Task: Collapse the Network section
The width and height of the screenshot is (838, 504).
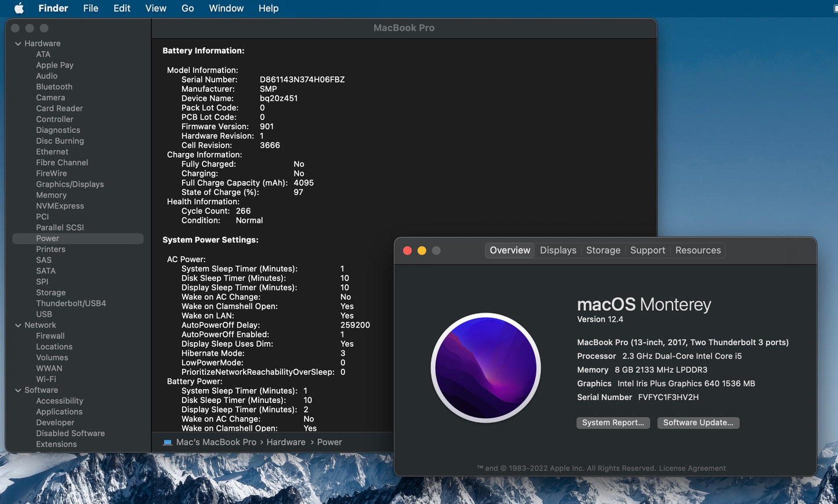Action: coord(18,325)
